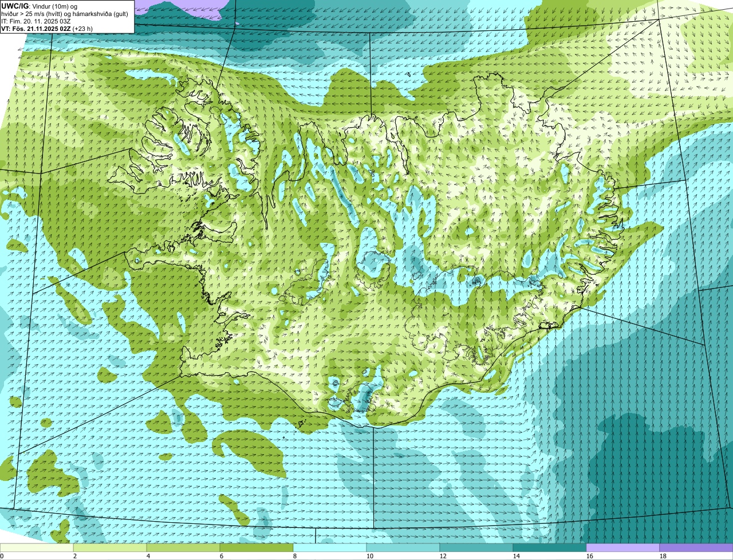Click the 0–2 m/s palest legend swatch
This screenshot has width=733, height=560.
[x=37, y=548]
